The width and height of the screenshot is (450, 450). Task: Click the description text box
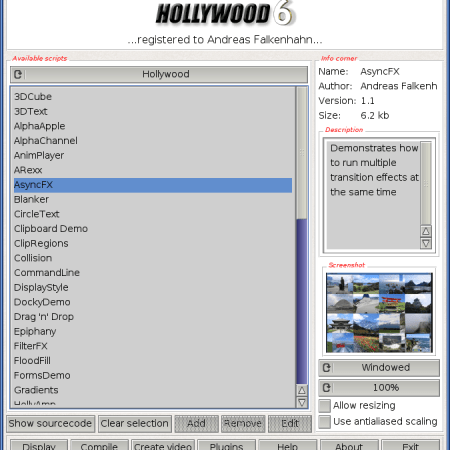373,195
